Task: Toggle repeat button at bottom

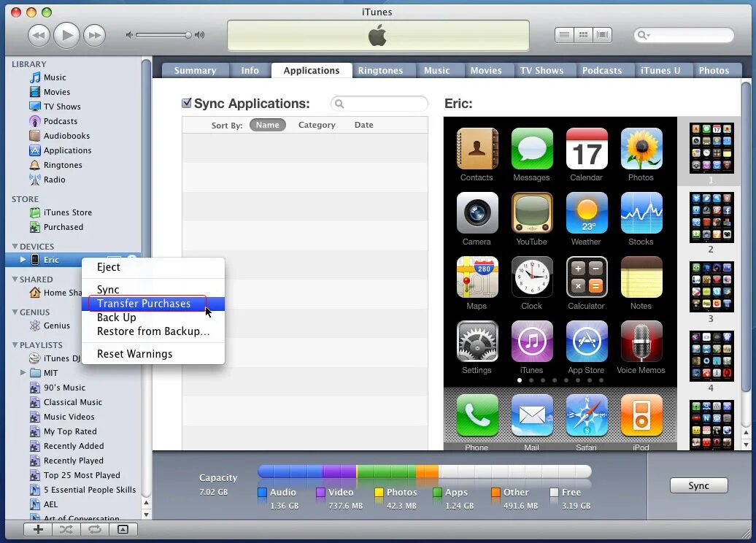Action: [x=95, y=529]
